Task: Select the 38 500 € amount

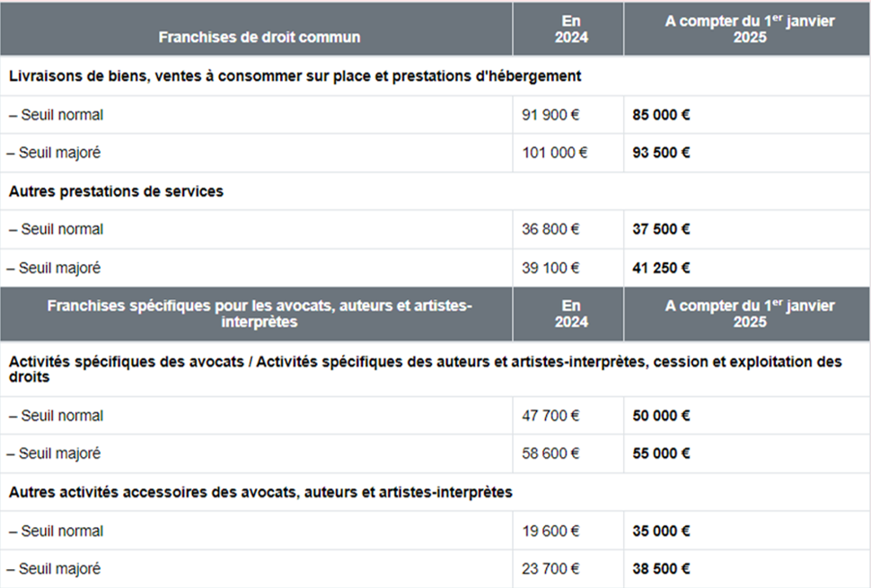Action: click(x=661, y=568)
